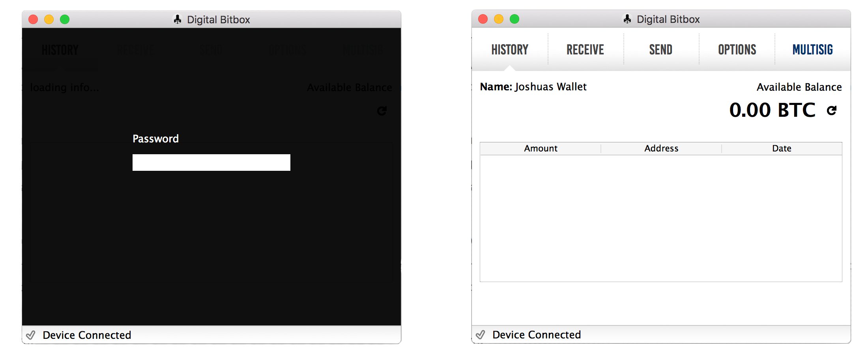Open the SEND tab in right window
The image size is (868, 355).
coord(661,50)
